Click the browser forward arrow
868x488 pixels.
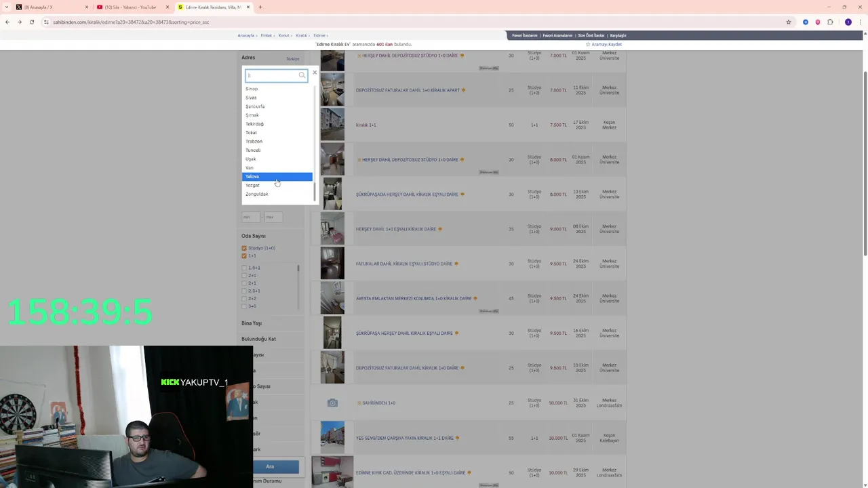[20, 22]
